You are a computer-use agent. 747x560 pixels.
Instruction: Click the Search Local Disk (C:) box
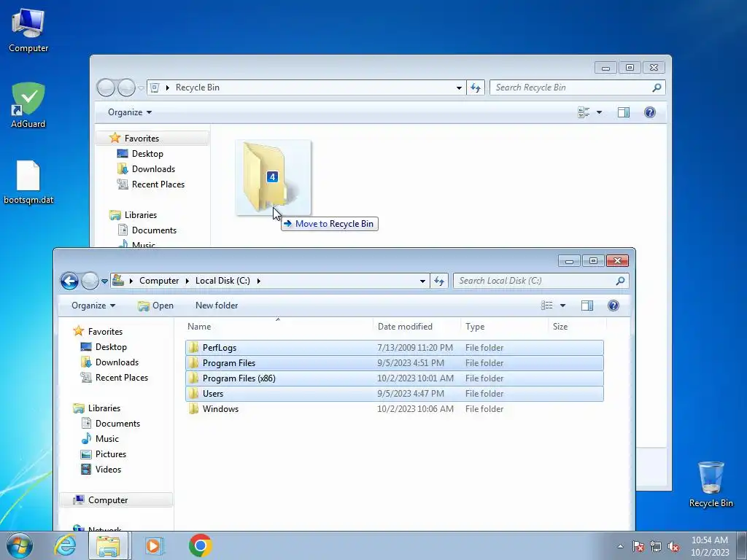pos(541,281)
